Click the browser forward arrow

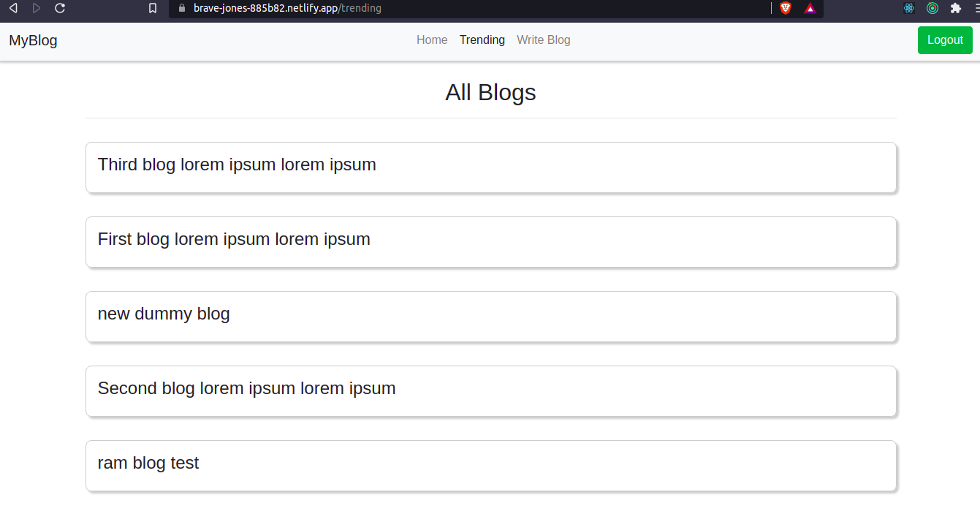[37, 8]
